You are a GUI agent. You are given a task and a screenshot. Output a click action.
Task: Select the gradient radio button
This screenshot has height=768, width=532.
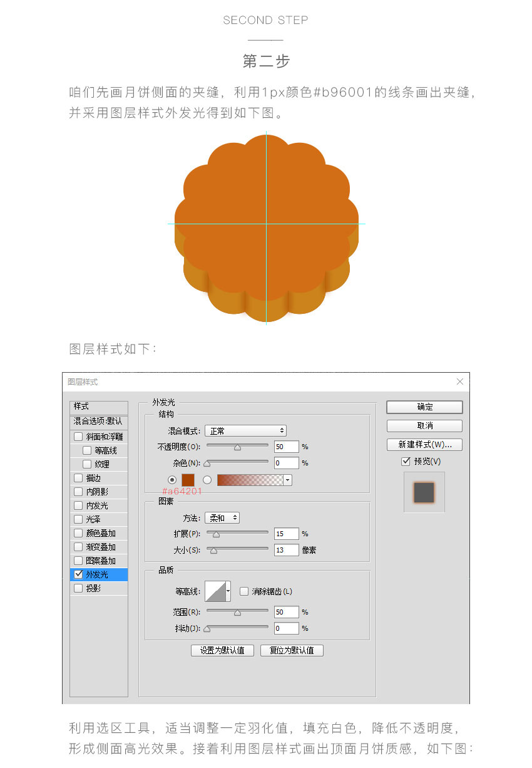[207, 480]
